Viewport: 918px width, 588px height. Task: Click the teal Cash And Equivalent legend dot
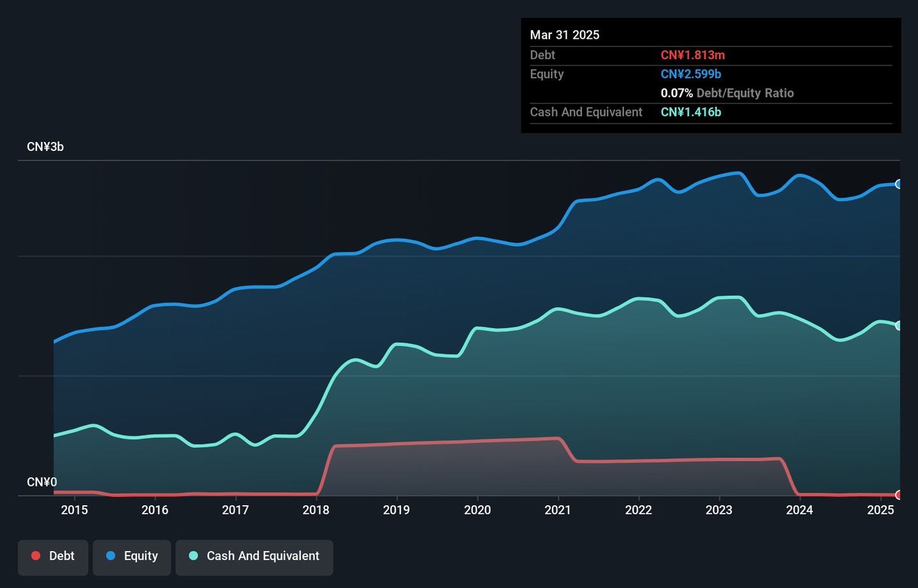point(194,556)
